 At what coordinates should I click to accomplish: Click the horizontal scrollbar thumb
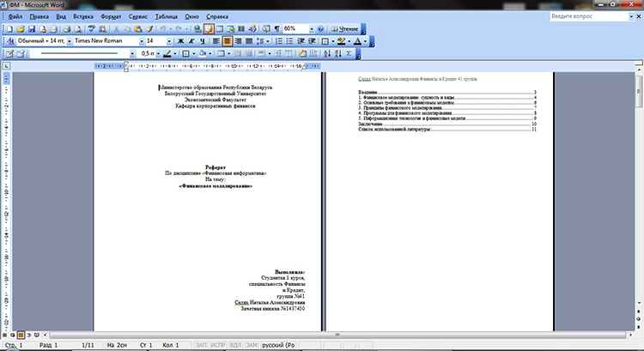click(337, 335)
